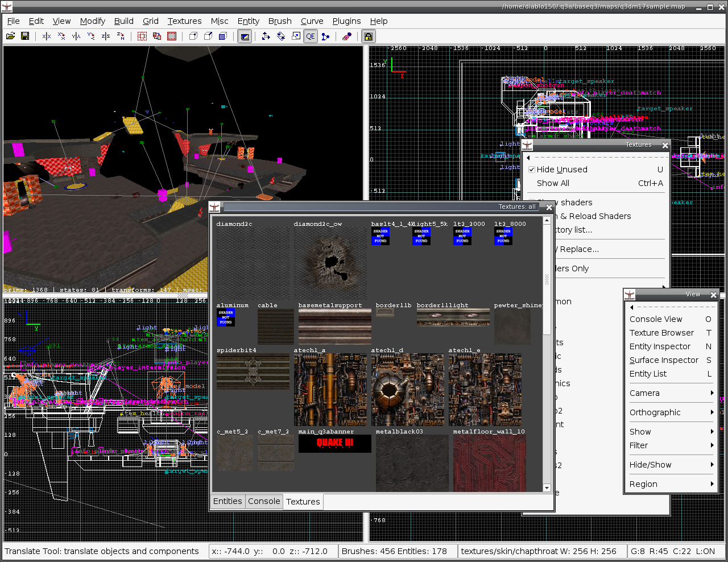Select the basemetalsupport texture thumbnail
The width and height of the screenshot is (728, 562).
[x=335, y=327]
